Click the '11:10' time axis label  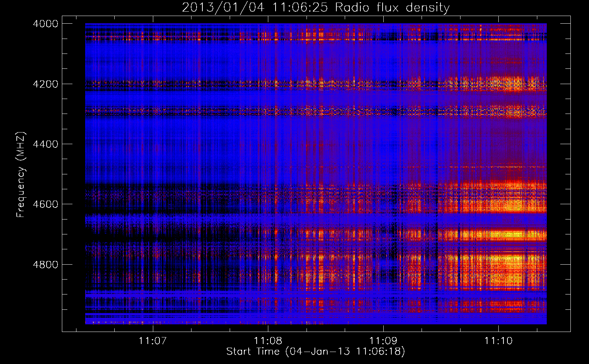[498, 341]
